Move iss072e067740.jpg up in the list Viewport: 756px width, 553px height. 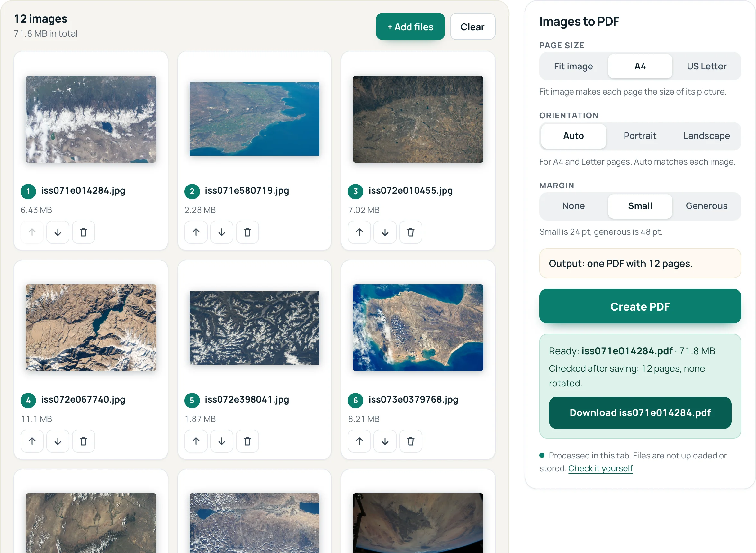32,441
